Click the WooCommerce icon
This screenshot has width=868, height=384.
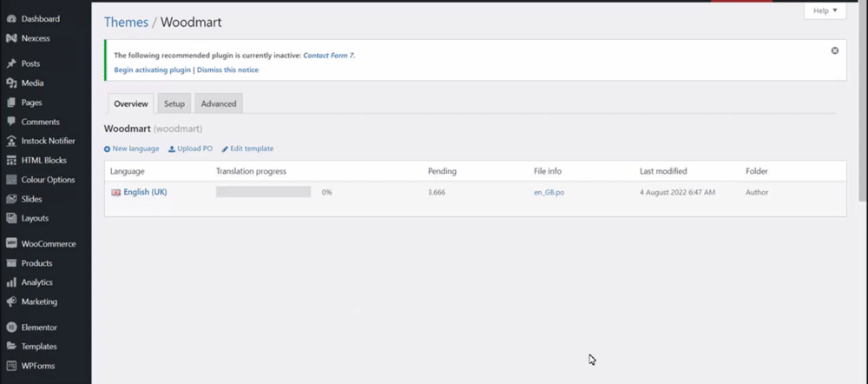pyautogui.click(x=11, y=244)
